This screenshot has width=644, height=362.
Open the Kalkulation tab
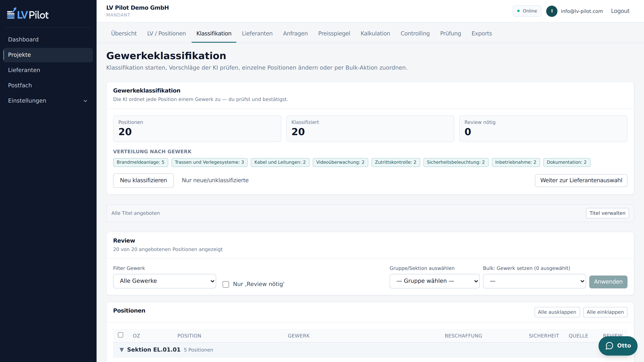click(375, 33)
